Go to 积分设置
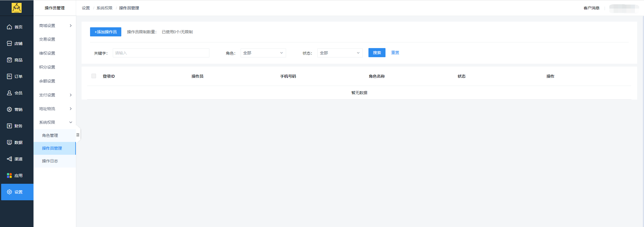This screenshot has height=227, width=644. [x=47, y=67]
